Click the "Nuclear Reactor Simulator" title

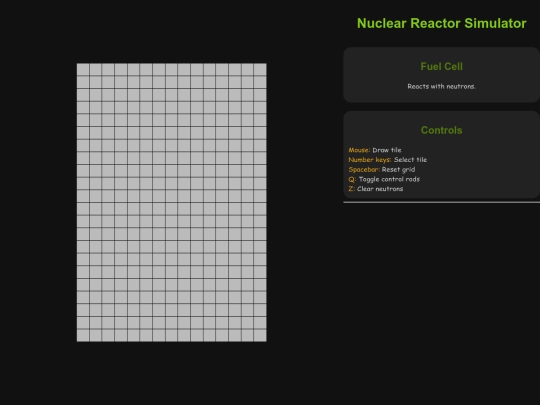point(442,23)
